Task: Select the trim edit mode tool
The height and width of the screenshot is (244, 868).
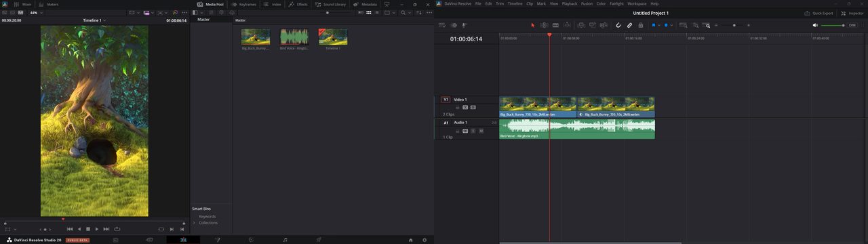Action: pos(544,25)
